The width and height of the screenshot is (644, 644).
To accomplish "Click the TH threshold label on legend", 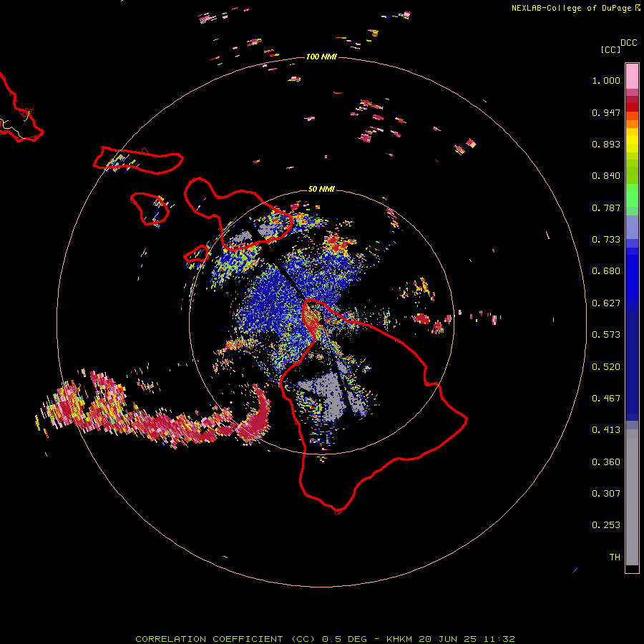I will click(x=615, y=557).
